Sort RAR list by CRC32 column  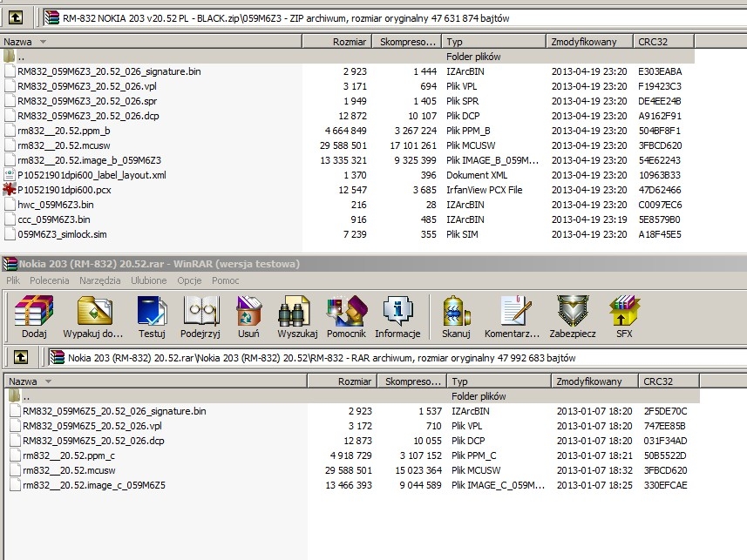point(669,381)
